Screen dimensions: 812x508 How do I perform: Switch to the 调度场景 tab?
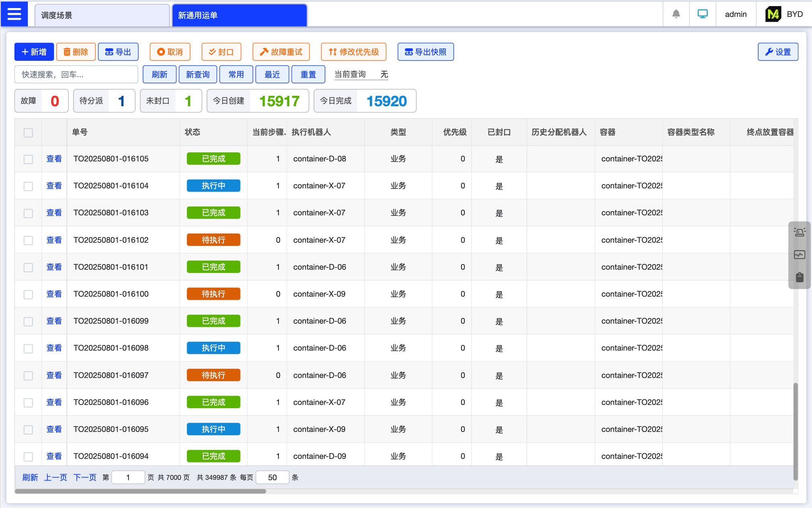tap(102, 15)
